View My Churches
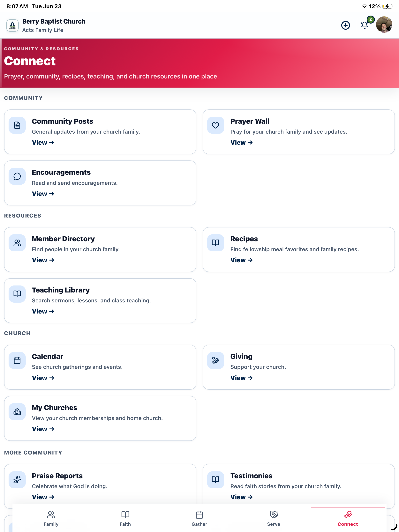 (43, 429)
